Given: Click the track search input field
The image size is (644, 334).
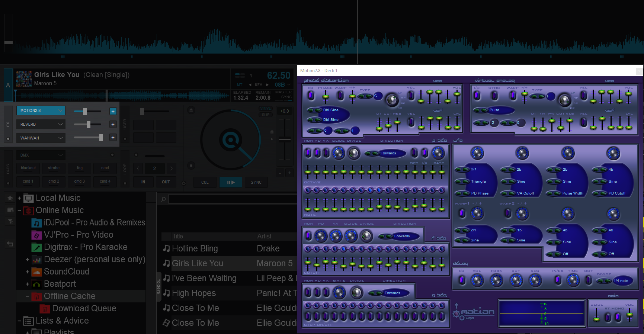Looking at the screenshot, I should (x=232, y=199).
